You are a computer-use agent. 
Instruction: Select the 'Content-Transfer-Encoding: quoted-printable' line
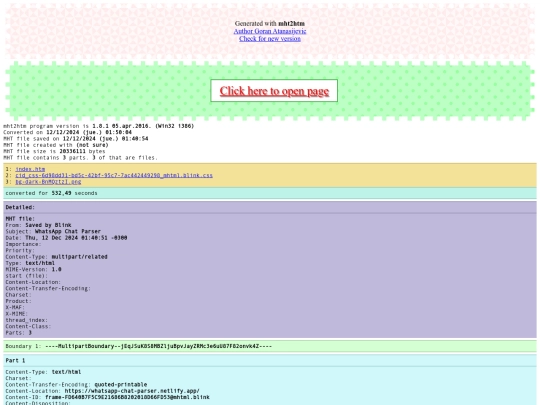pos(76,384)
